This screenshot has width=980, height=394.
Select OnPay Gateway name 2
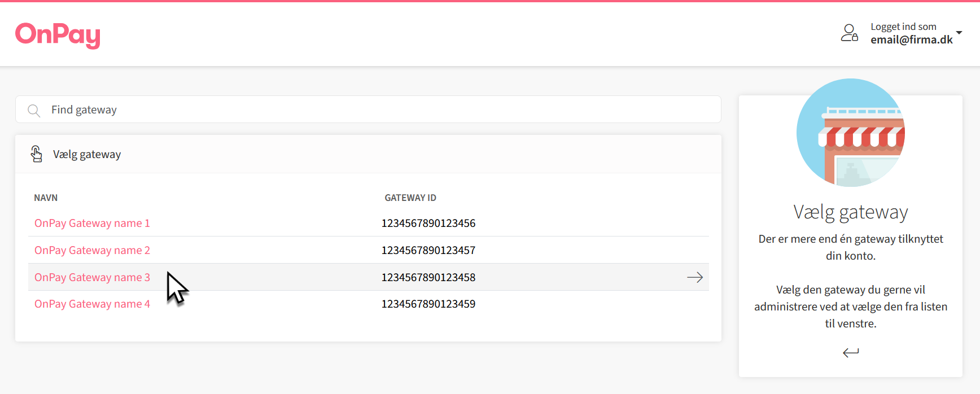92,250
